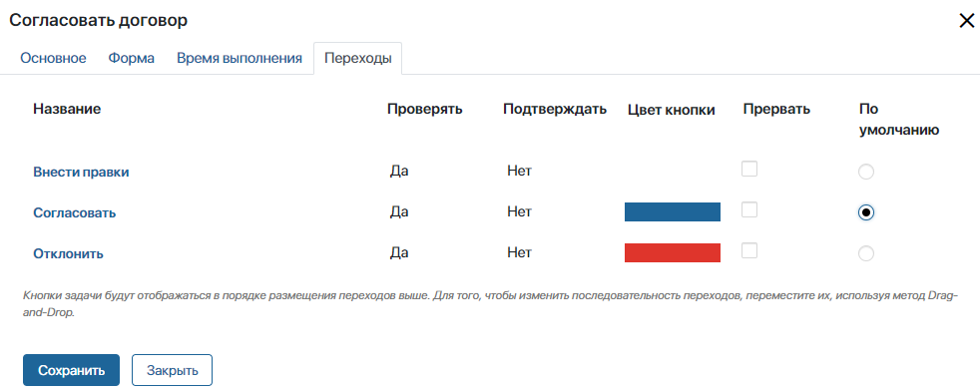980x390 pixels.
Task: Open the Отклонить transition link
Action: click(68, 253)
